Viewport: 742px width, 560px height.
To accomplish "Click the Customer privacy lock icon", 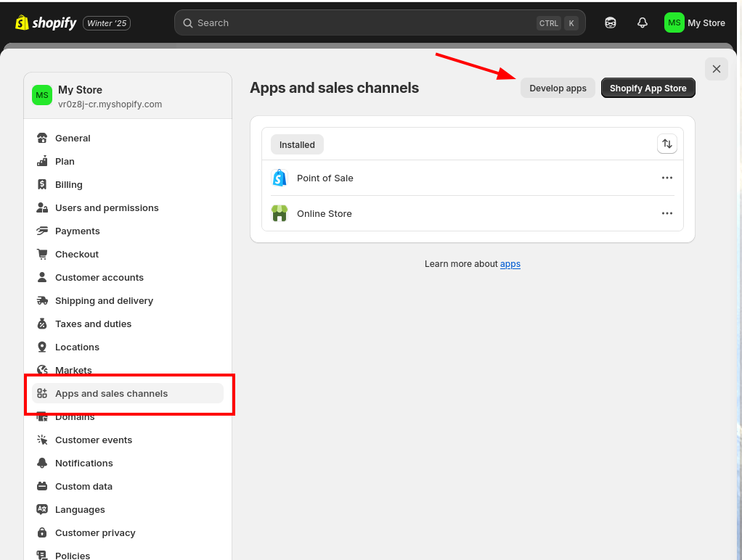I will tap(42, 532).
